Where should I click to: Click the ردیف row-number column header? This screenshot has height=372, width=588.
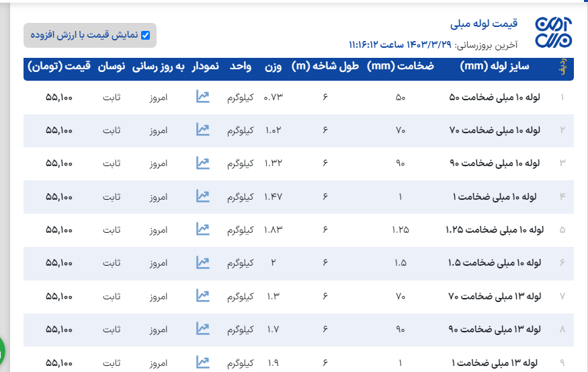[x=562, y=67]
